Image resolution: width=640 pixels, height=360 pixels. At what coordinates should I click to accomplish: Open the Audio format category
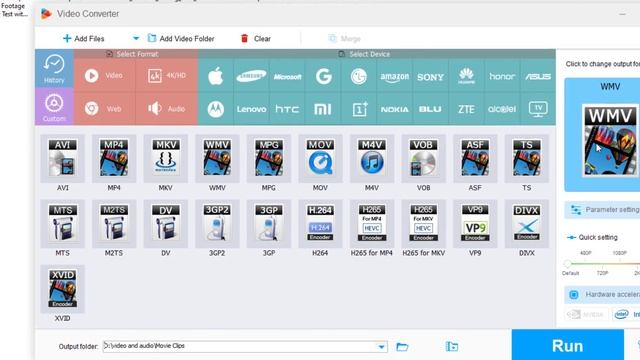[x=167, y=109]
